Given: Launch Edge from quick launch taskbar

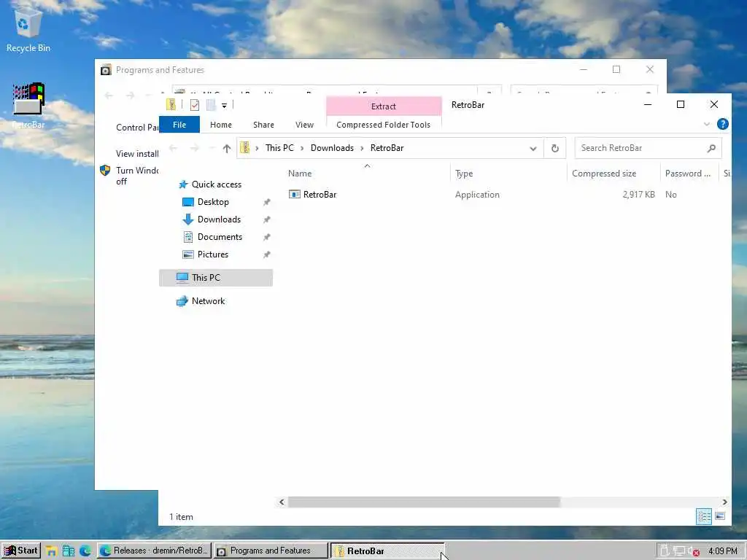Looking at the screenshot, I should (x=85, y=551).
